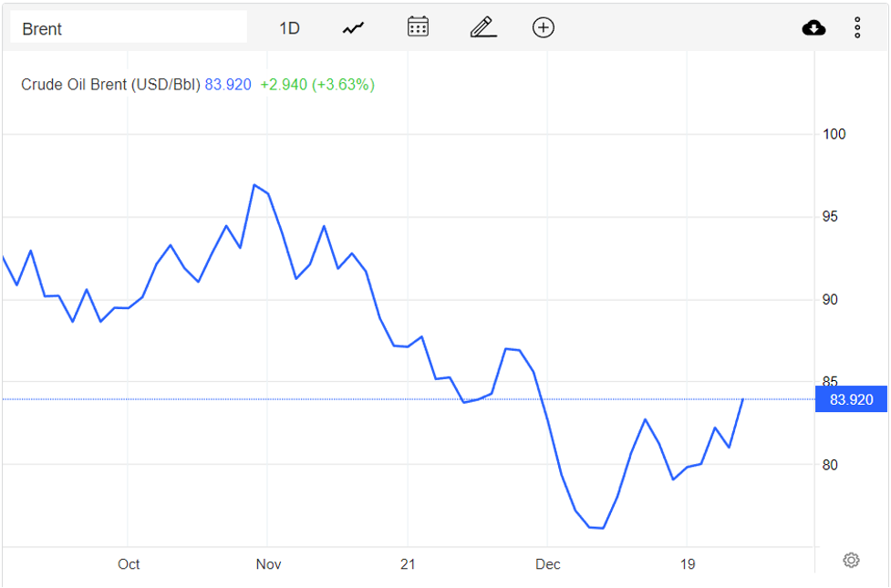Image resolution: width=891 pixels, height=588 pixels.
Task: Open the three-dot more options menu
Action: (857, 28)
